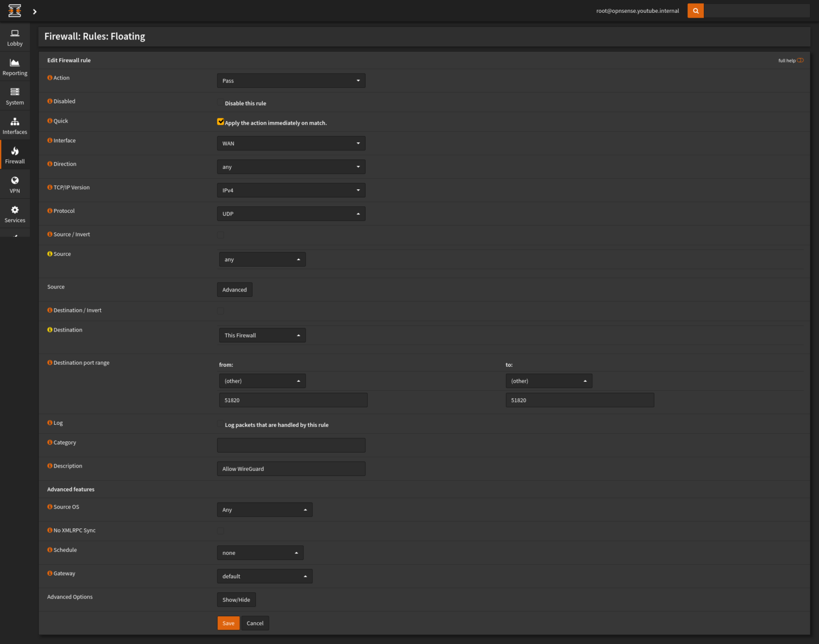Toggle the full help switch
The image size is (819, 644).
coord(800,60)
